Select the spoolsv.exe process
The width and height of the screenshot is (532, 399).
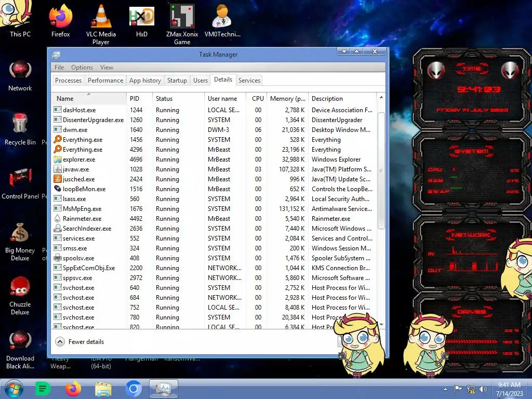(214, 258)
